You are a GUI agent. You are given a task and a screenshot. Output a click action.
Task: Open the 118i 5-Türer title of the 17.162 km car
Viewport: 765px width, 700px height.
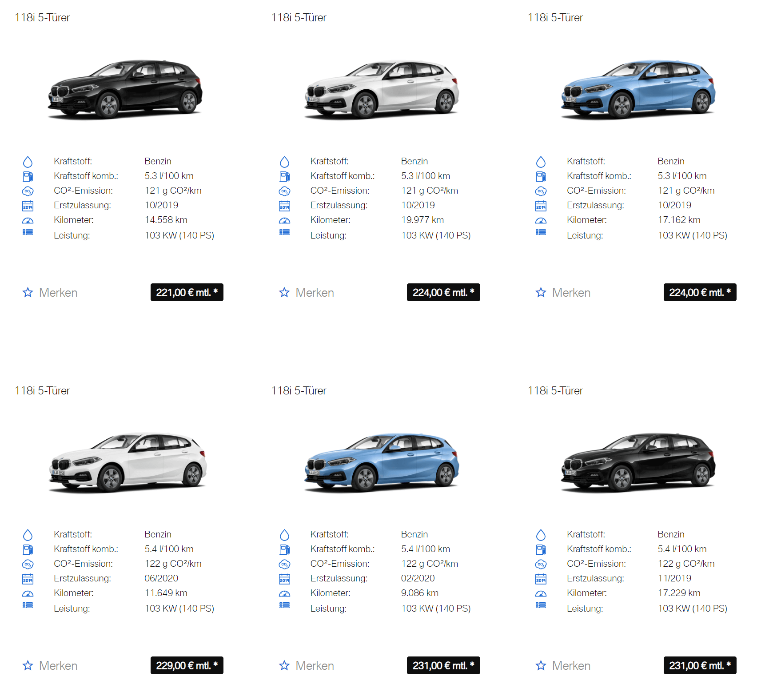555,18
